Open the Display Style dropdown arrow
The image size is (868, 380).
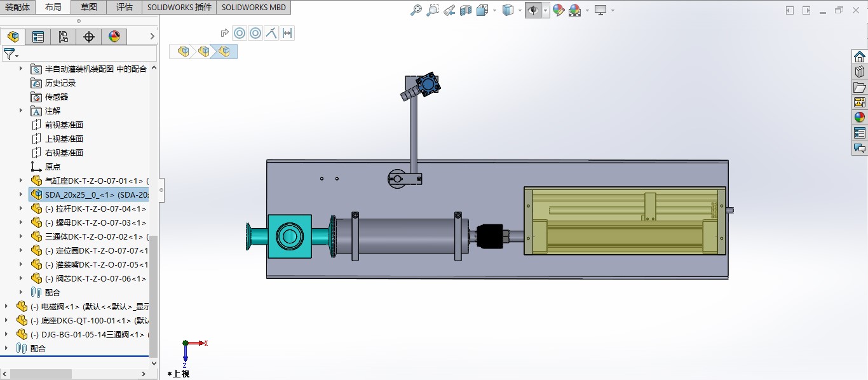[x=520, y=10]
